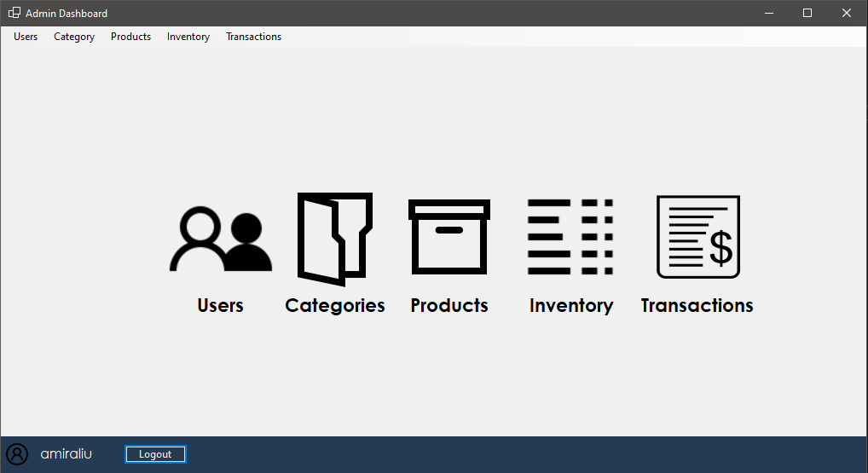Open the Inventory list icon
Viewport: 868px width, 473px height.
tap(570, 237)
